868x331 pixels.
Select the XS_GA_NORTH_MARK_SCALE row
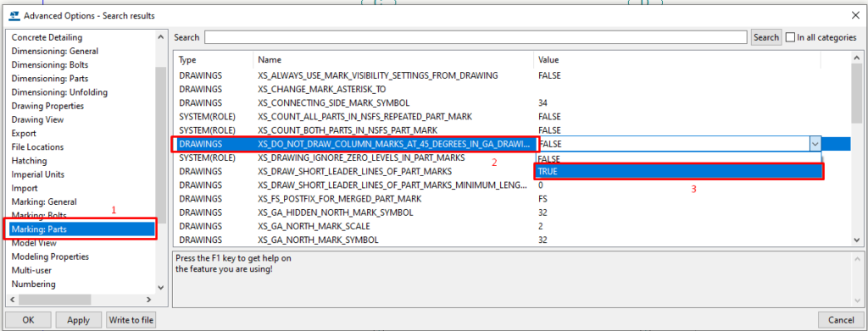pos(513,227)
